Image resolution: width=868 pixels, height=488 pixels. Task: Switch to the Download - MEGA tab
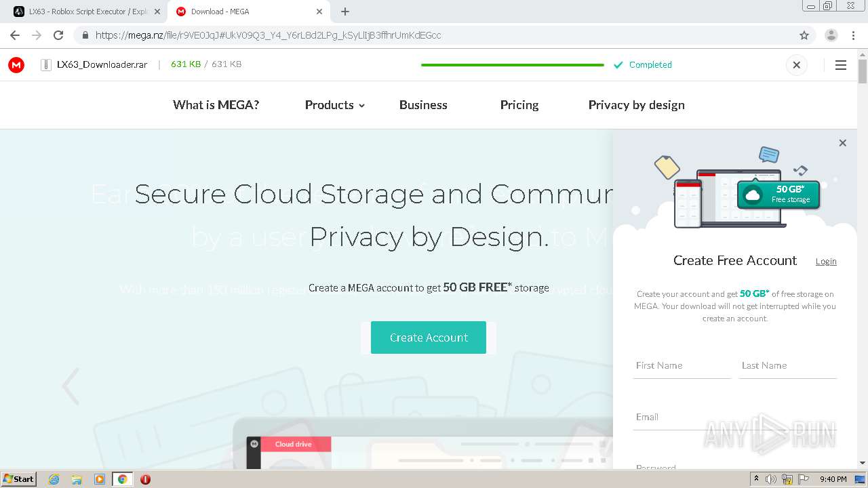point(248,12)
